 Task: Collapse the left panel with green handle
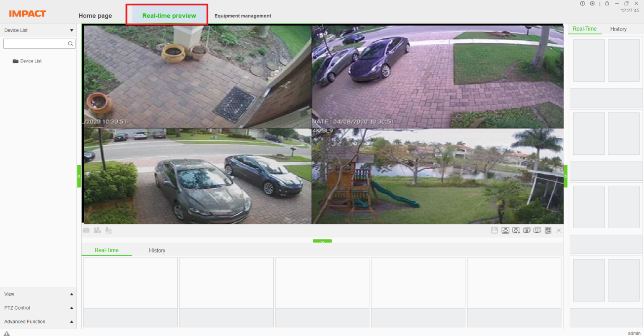[x=79, y=176]
